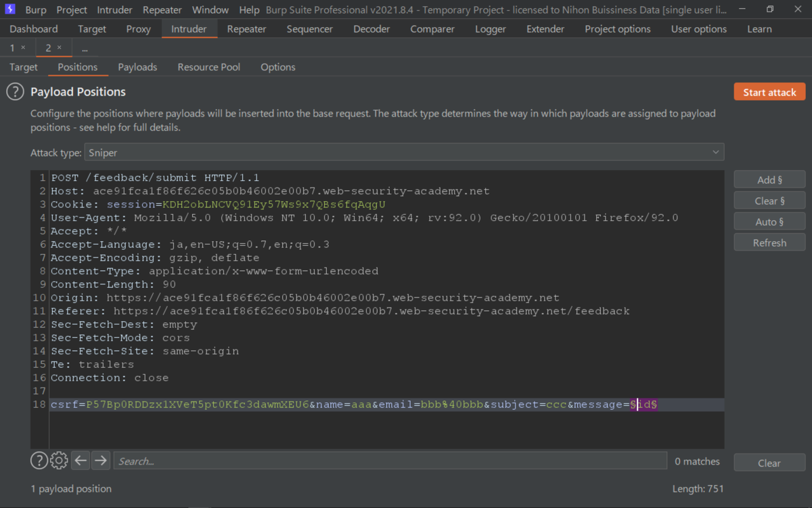Click the Content-Type header line
The image size is (812, 508).
[215, 271]
